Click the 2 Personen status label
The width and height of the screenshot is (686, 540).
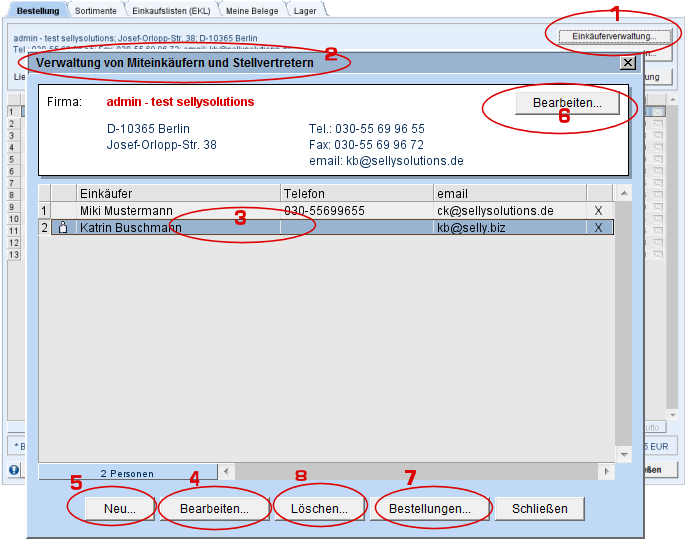(x=127, y=473)
